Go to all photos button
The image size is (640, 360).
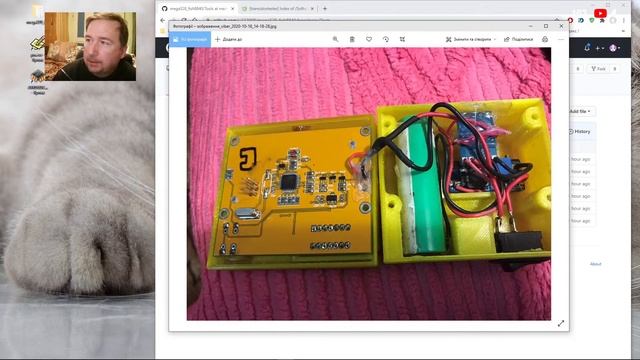click(190, 39)
